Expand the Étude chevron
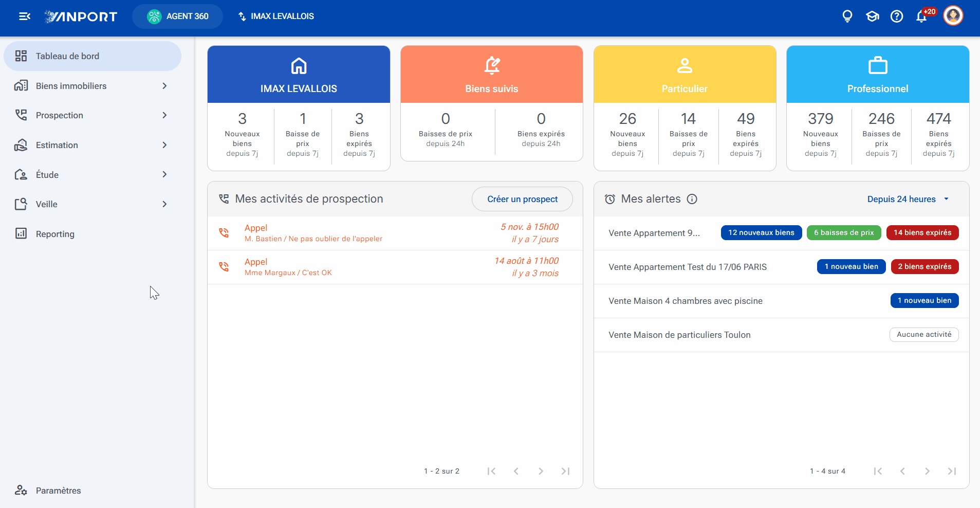Screen dimensions: 980x508 (x=164, y=175)
